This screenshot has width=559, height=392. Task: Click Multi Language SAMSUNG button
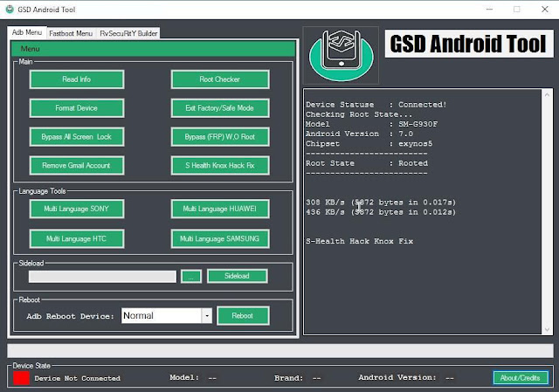220,238
